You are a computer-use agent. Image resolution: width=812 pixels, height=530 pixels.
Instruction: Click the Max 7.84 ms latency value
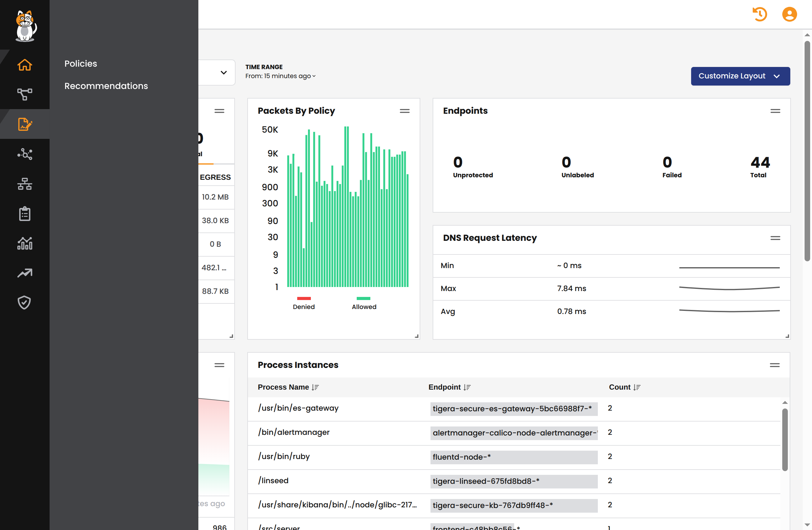[x=571, y=289]
